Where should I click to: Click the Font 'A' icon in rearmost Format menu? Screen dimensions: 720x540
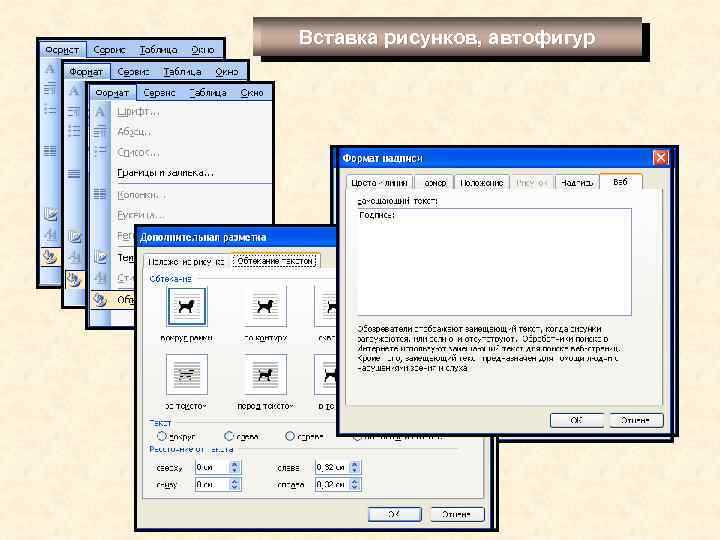pos(50,69)
